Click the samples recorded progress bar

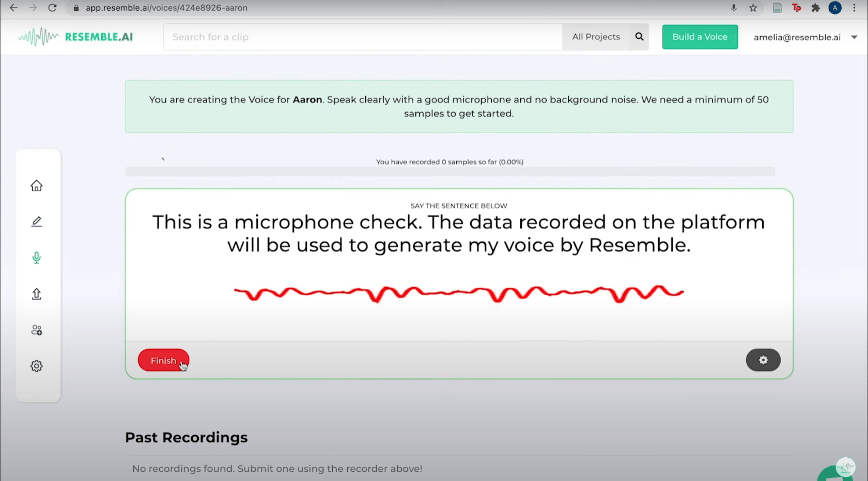450,172
